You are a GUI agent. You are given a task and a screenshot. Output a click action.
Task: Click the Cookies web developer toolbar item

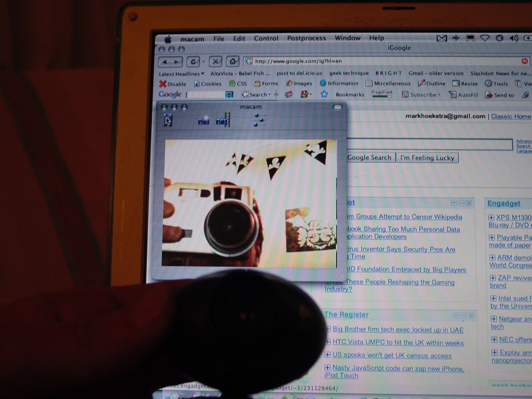click(x=207, y=84)
